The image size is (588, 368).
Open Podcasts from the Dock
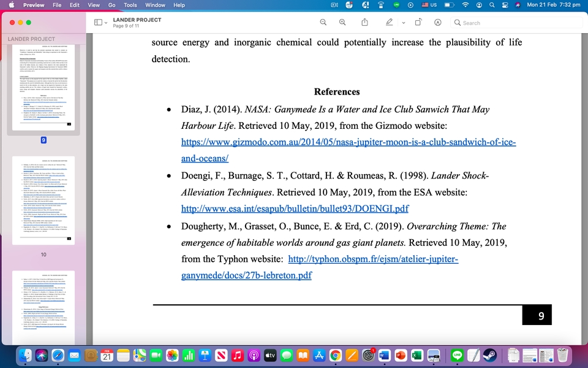254,355
